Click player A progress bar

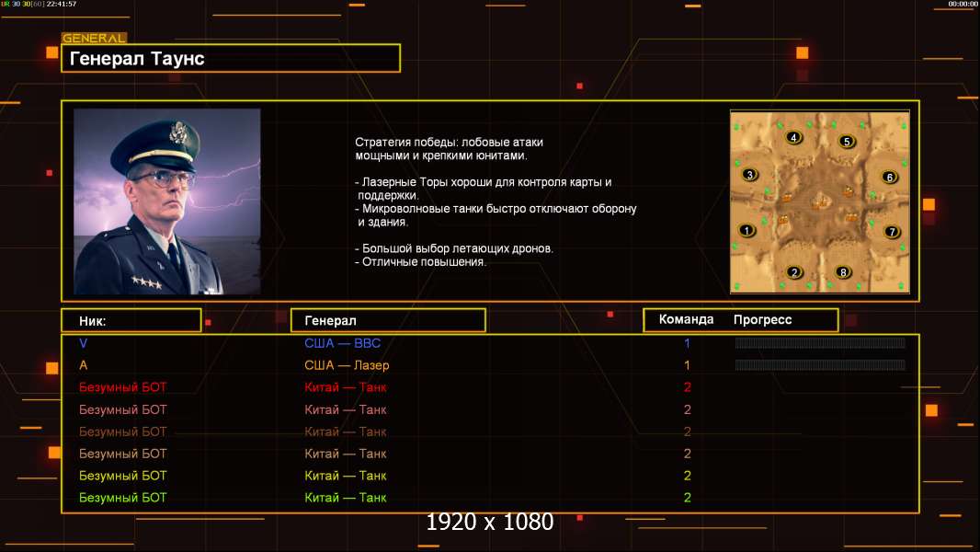point(820,364)
